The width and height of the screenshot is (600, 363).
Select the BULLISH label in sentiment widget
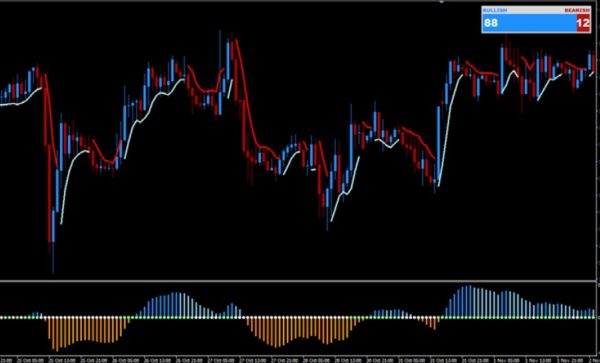(x=495, y=10)
